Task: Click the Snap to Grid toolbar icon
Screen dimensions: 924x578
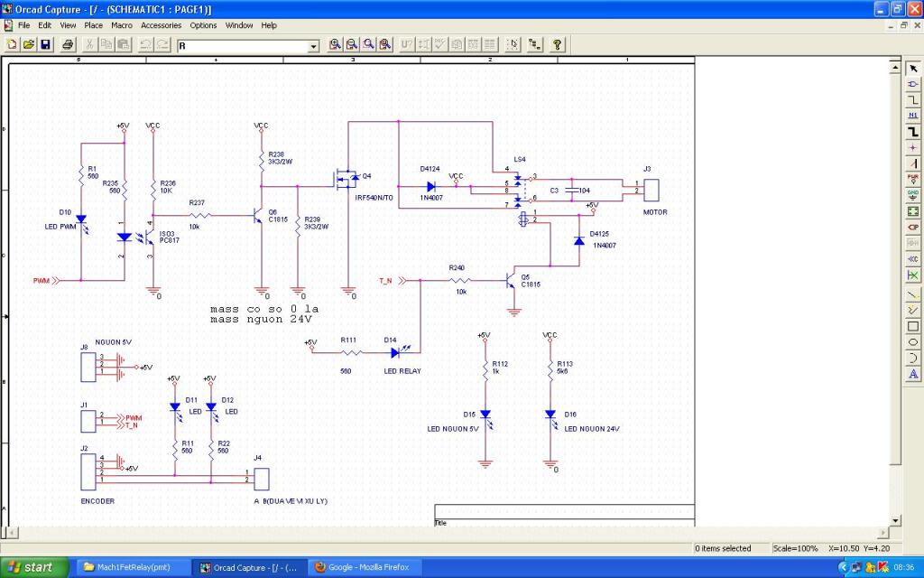Action: [x=513, y=44]
